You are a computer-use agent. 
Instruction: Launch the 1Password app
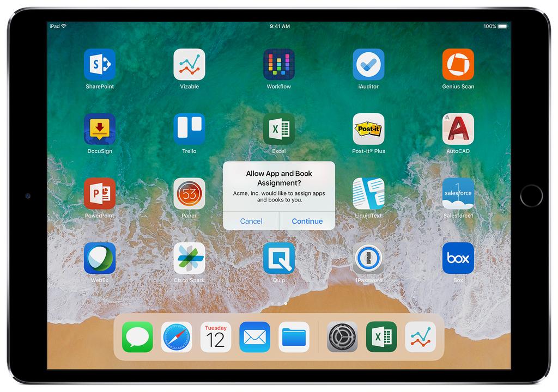click(x=368, y=258)
